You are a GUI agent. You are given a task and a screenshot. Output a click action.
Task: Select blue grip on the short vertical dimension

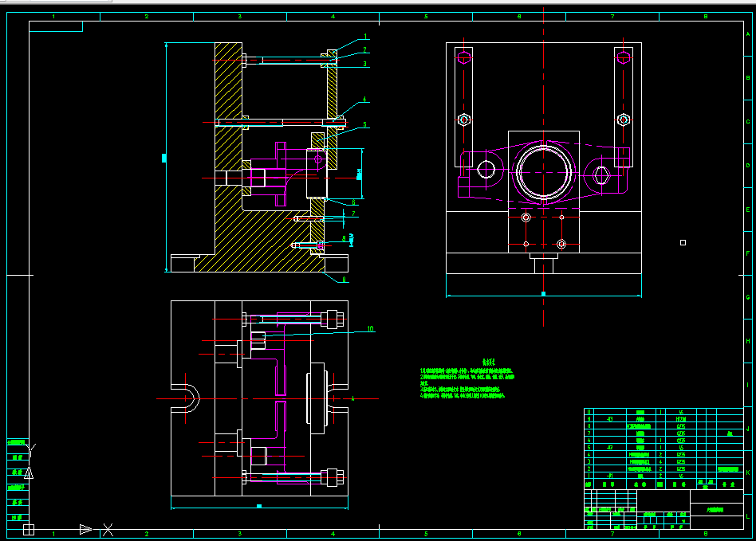click(x=359, y=176)
